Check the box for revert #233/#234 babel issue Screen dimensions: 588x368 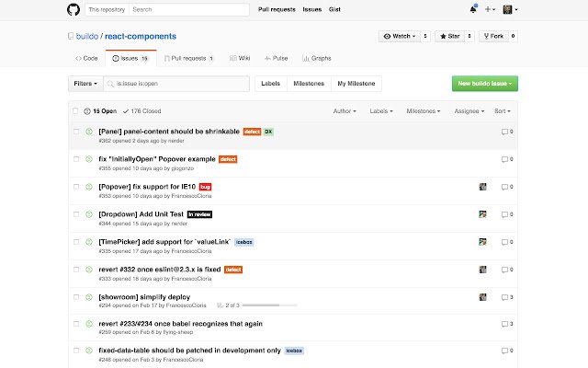coord(76,324)
